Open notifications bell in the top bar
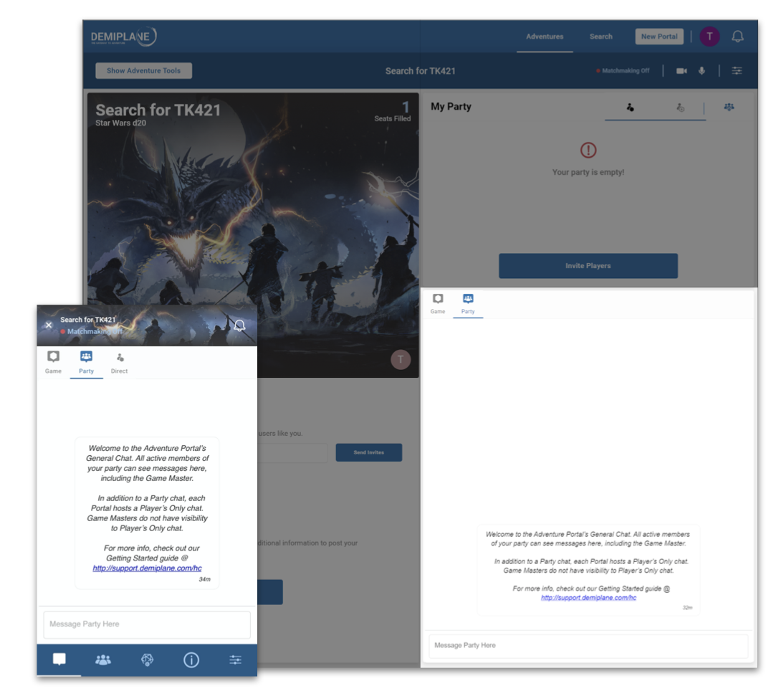The image size is (784, 691). pyautogui.click(x=737, y=37)
